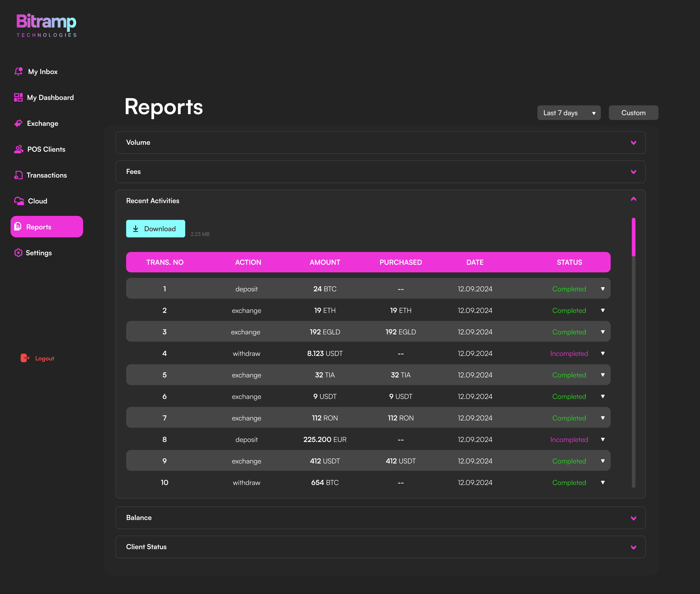Click the Settings gear icon
The image size is (700, 594).
click(x=19, y=253)
